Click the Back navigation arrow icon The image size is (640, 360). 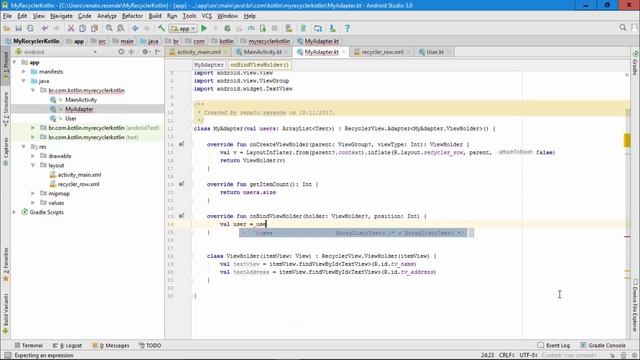point(135,28)
